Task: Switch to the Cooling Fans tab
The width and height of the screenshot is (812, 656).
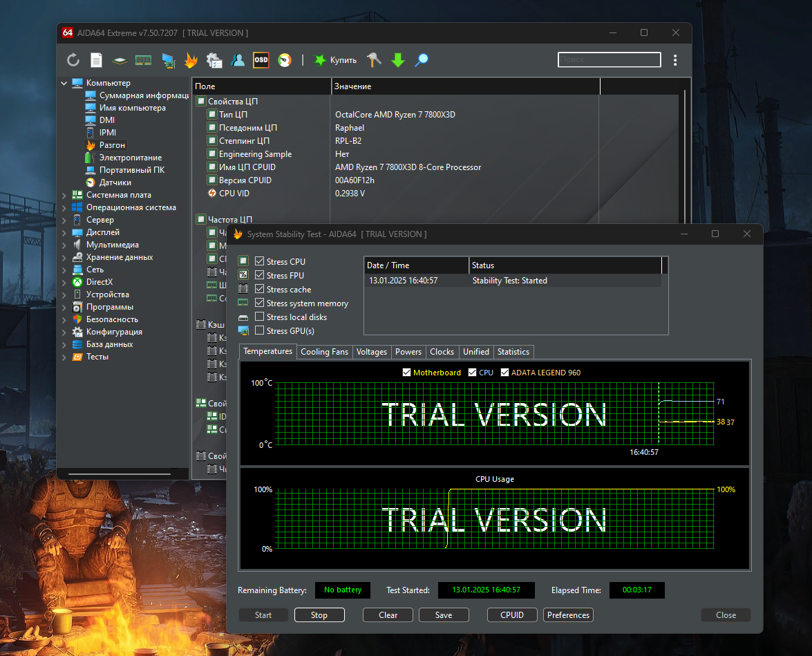Action: click(324, 352)
